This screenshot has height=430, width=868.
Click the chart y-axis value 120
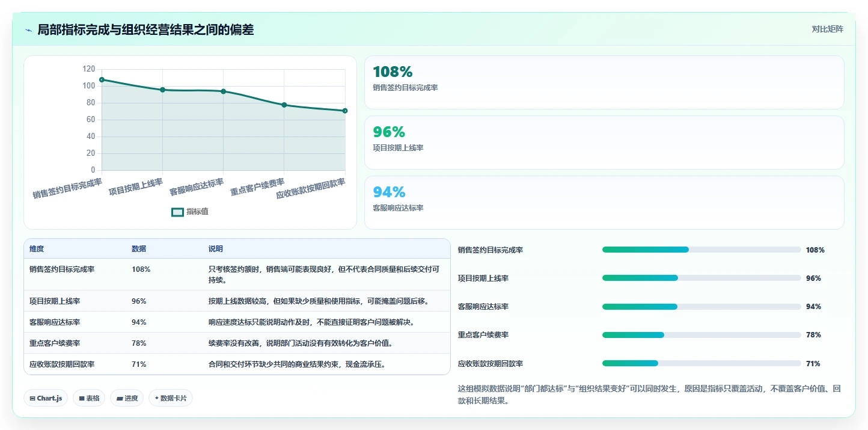89,69
